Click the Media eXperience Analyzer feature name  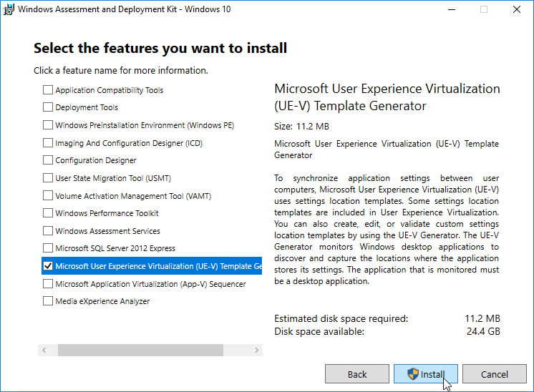pos(102,301)
